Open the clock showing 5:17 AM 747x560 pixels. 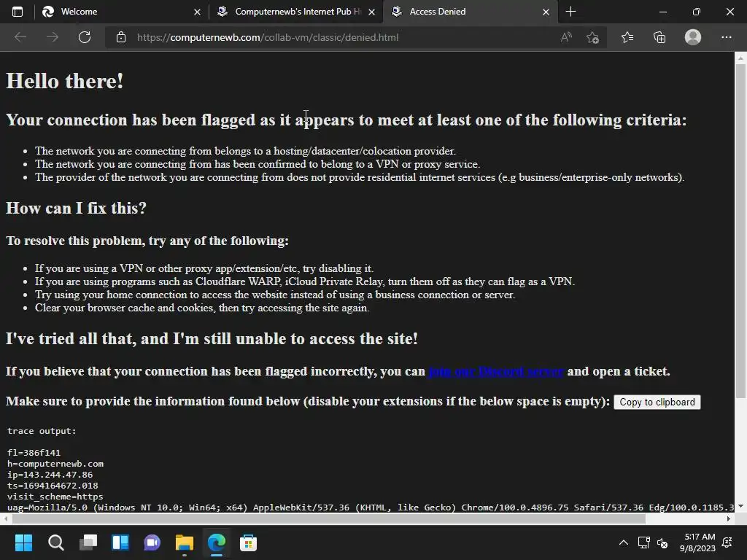point(698,542)
